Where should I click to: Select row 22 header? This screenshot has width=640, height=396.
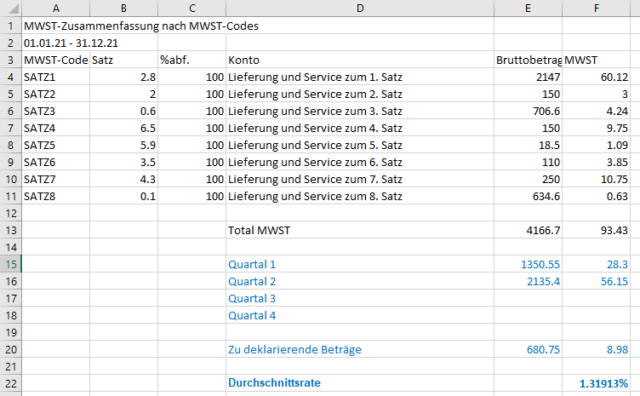pos(11,383)
